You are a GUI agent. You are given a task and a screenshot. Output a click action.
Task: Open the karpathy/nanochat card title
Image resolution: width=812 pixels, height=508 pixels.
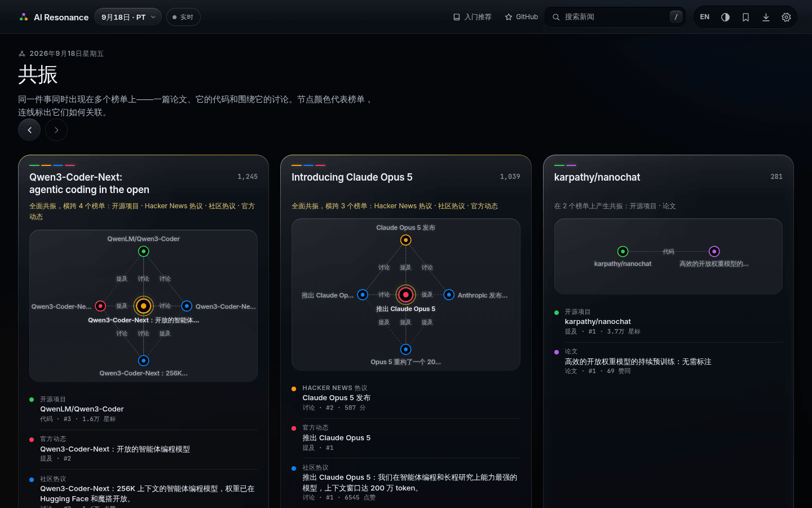pos(597,177)
